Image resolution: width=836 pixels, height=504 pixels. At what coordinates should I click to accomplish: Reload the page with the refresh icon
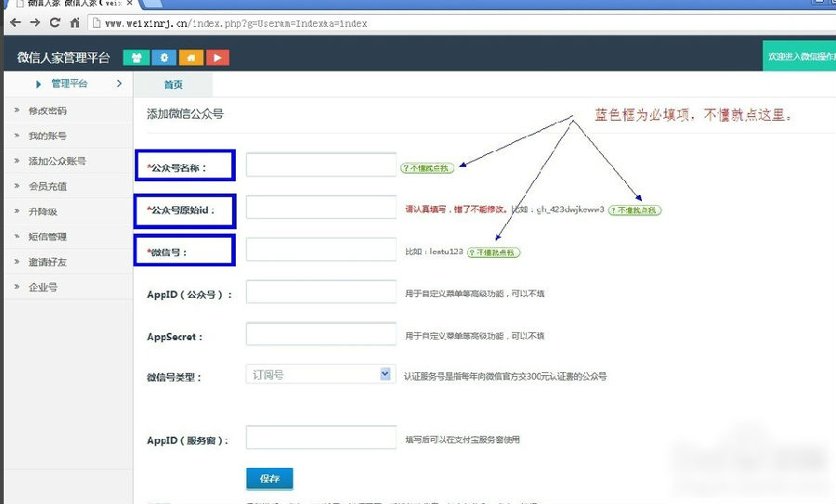click(x=55, y=22)
